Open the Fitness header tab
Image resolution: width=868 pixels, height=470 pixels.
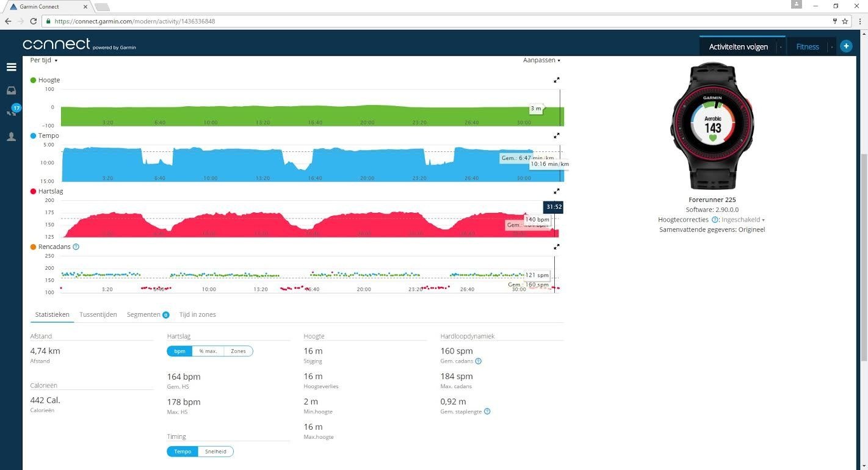click(x=807, y=46)
